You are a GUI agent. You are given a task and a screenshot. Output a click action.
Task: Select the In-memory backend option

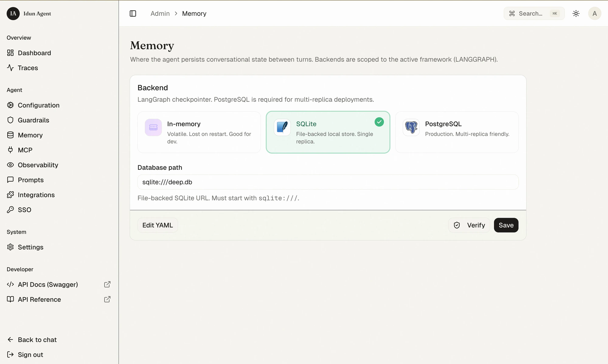click(199, 132)
